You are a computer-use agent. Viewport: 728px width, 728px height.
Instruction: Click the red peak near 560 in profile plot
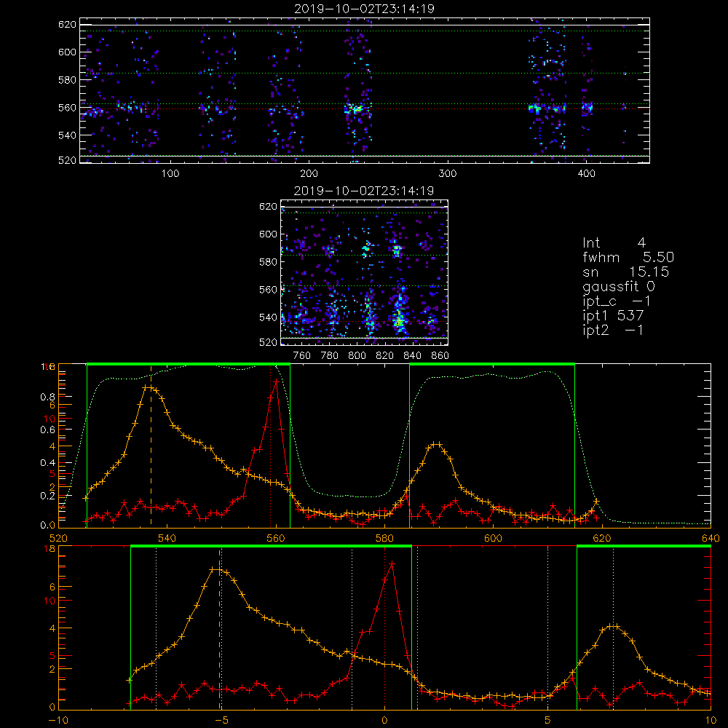pyautogui.click(x=276, y=381)
